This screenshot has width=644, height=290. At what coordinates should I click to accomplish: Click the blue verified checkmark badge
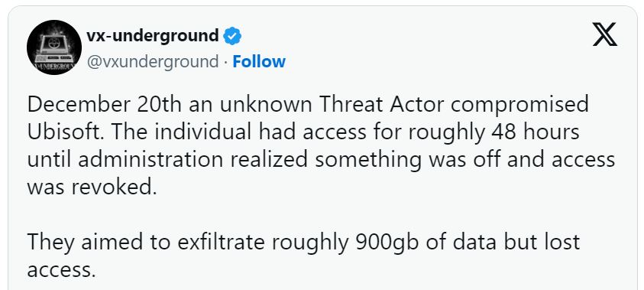coord(232,37)
